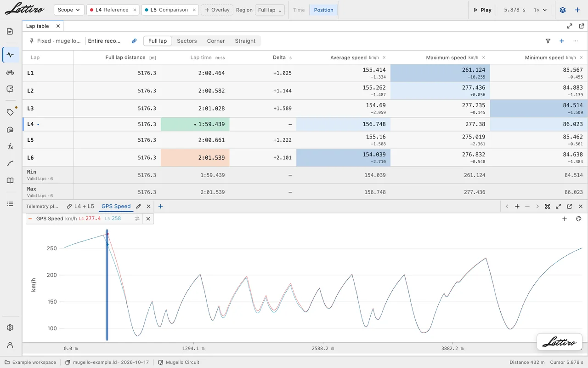Image resolution: width=588 pixels, height=368 pixels.
Task: Open the book icon in the sidebar
Action: point(10,181)
